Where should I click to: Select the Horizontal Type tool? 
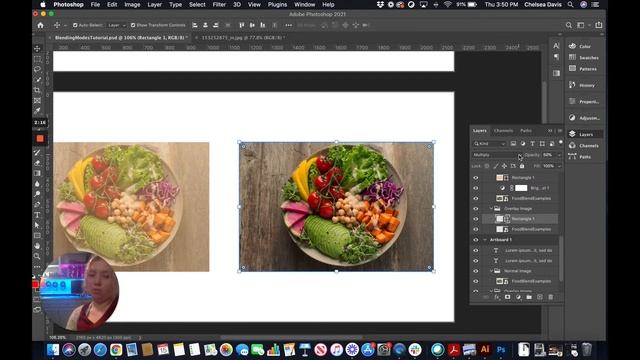tap(37, 215)
